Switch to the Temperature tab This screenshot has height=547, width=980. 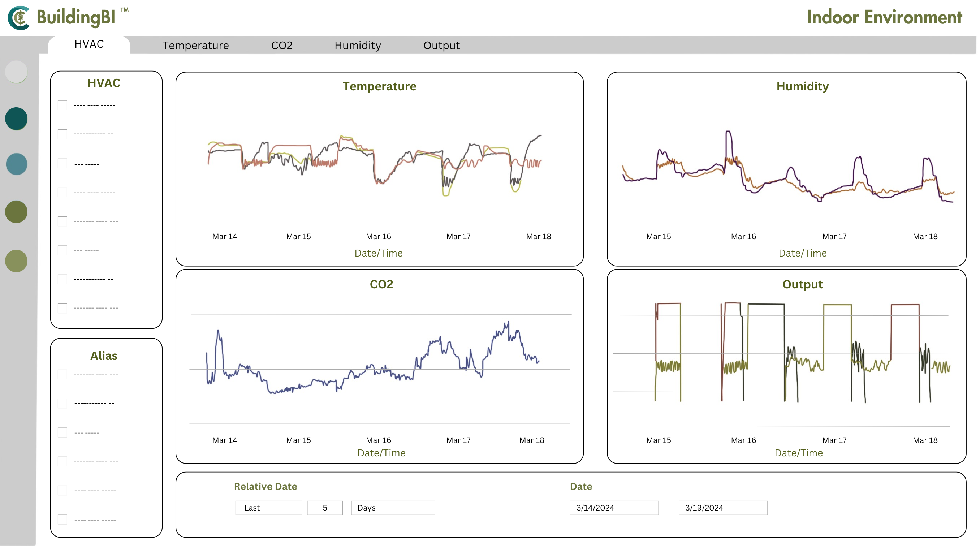point(195,45)
